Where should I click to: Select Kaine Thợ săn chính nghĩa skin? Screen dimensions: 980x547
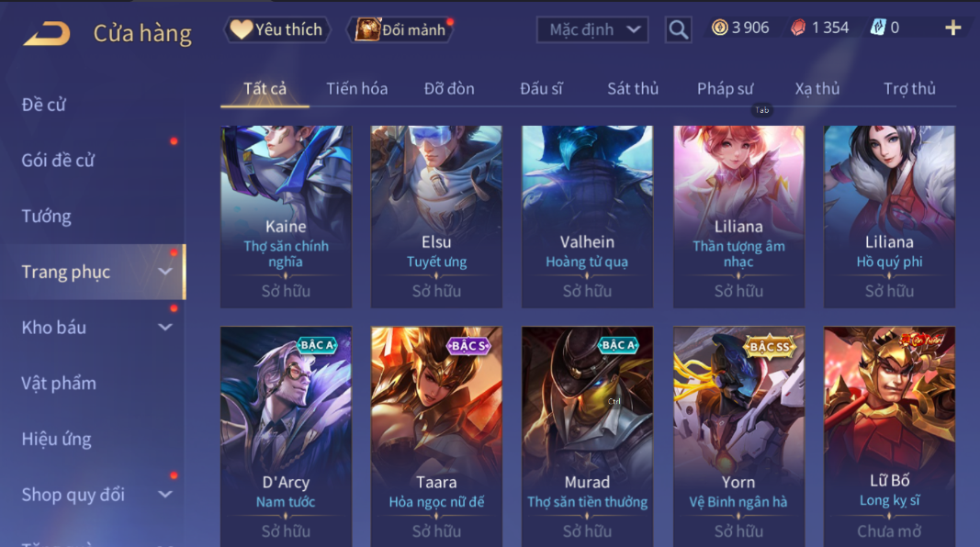[x=286, y=217]
